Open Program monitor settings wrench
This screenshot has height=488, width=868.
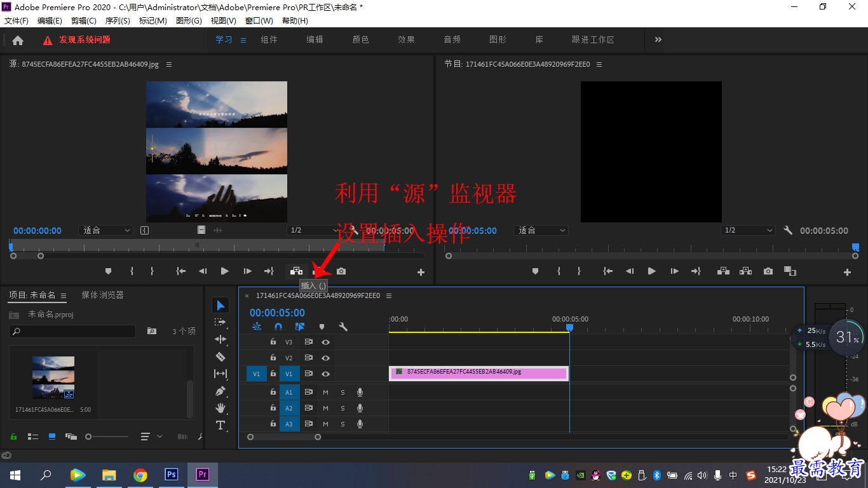tap(788, 231)
